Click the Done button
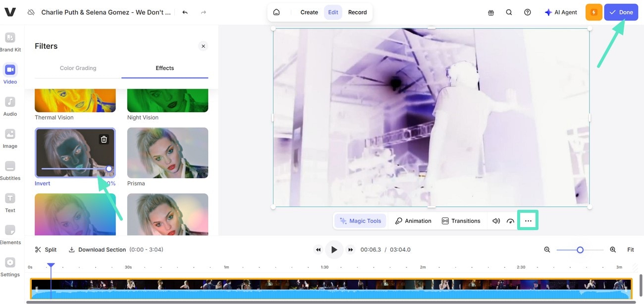 coord(621,12)
